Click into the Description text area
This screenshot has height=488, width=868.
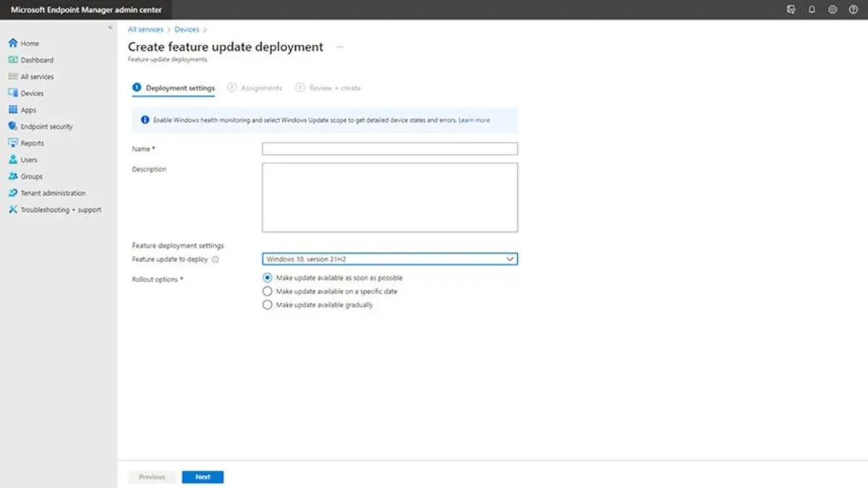[x=390, y=197]
